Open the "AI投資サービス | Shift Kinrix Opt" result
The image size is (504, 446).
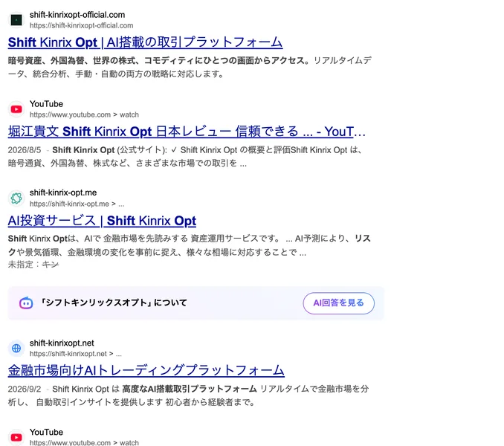point(102,221)
